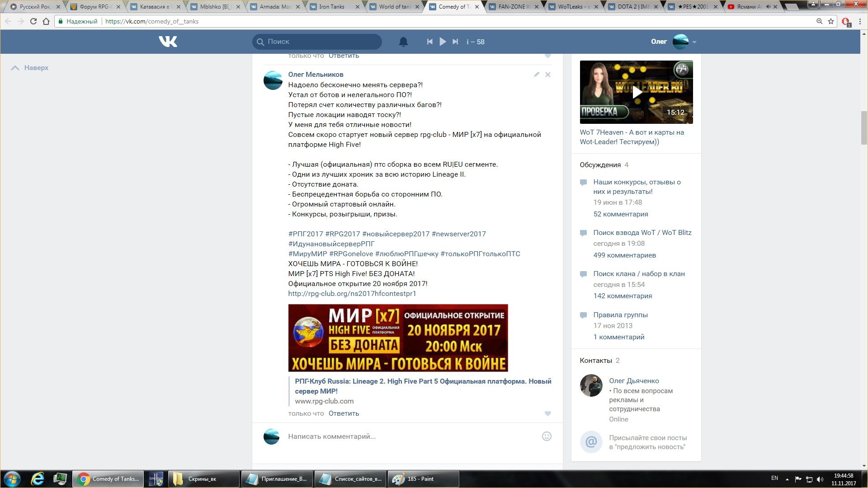This screenshot has width=868, height=488.
Task: Edit comment using the pencil icon
Action: pos(536,75)
